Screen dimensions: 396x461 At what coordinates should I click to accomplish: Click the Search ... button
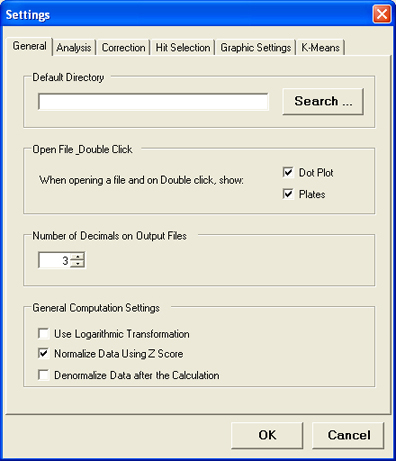coord(323,101)
